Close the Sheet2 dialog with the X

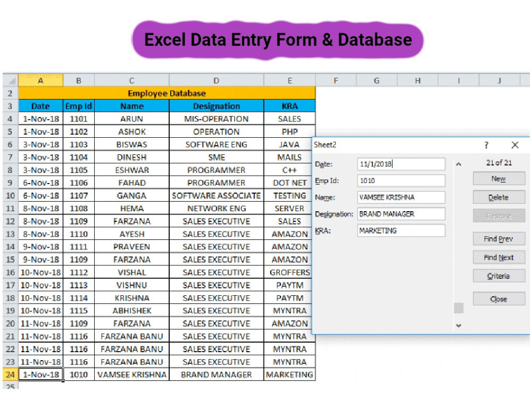coord(515,145)
